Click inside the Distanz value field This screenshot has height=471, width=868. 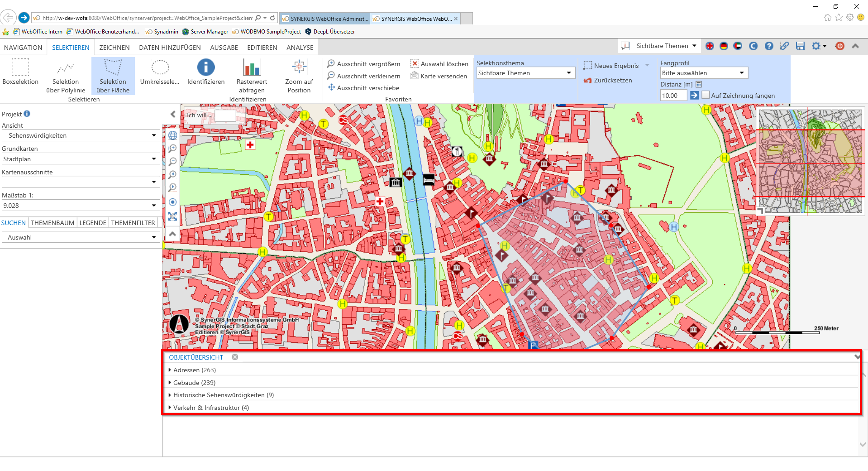coord(673,96)
